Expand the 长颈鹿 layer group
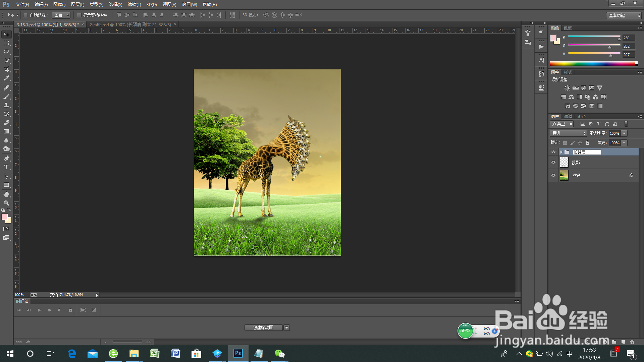 561,152
